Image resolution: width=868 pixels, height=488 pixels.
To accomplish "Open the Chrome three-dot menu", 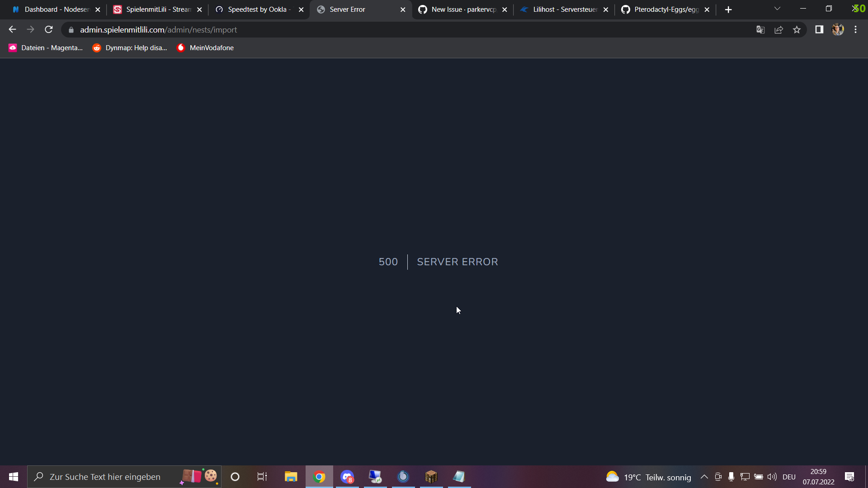I will click(855, 29).
